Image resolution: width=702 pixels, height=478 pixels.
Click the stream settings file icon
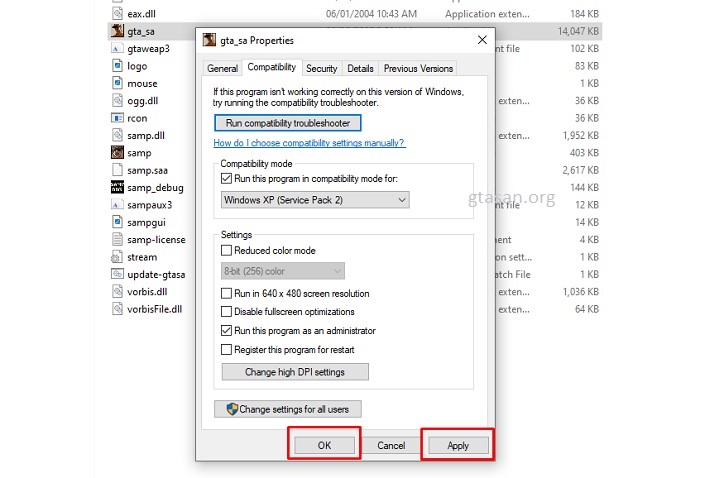(117, 257)
